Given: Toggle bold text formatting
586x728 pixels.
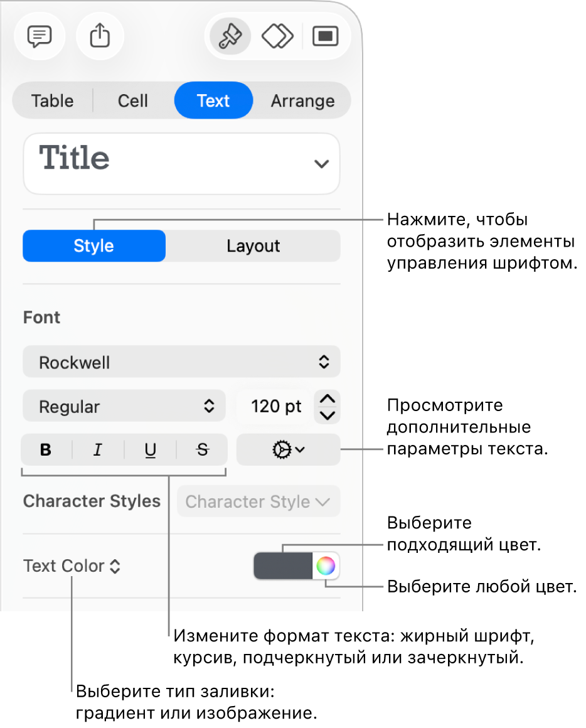Looking at the screenshot, I should click(46, 450).
